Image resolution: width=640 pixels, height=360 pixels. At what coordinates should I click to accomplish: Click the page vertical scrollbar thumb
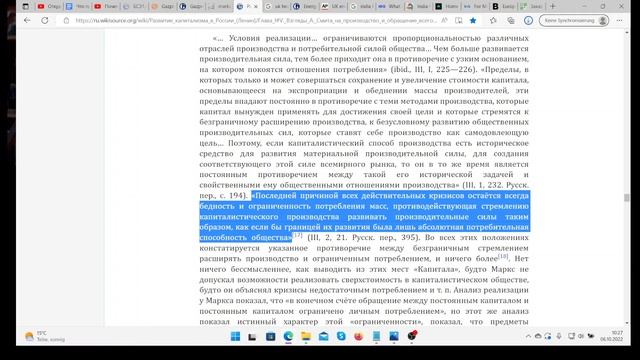627,198
